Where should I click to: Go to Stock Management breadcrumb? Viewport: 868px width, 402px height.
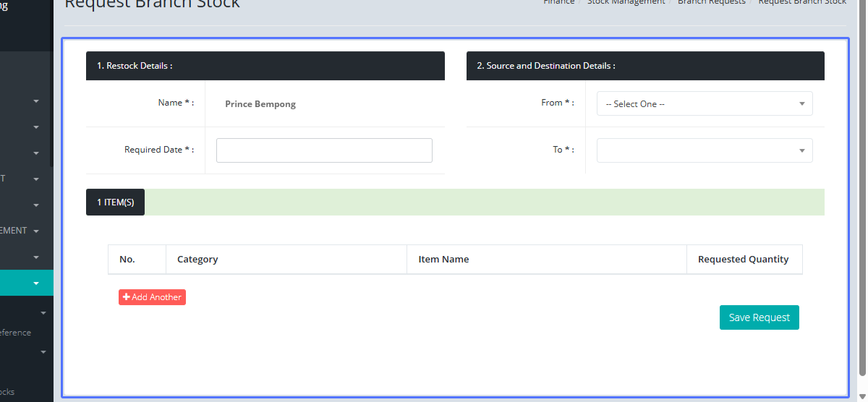[x=626, y=2]
